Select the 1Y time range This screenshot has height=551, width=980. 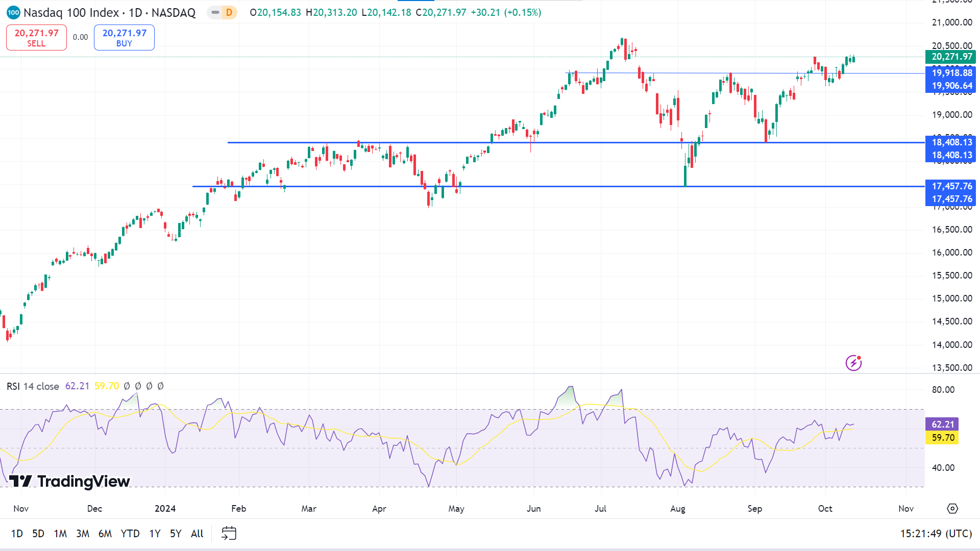pos(155,534)
